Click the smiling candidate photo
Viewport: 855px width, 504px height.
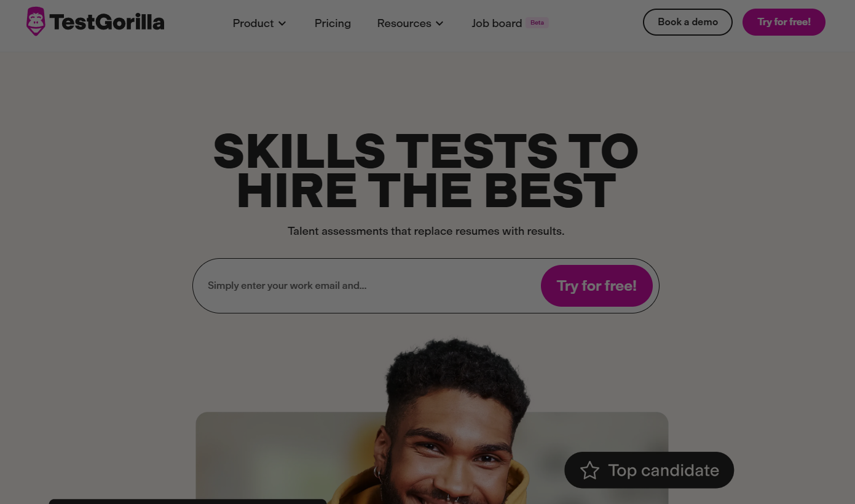pyautogui.click(x=455, y=424)
